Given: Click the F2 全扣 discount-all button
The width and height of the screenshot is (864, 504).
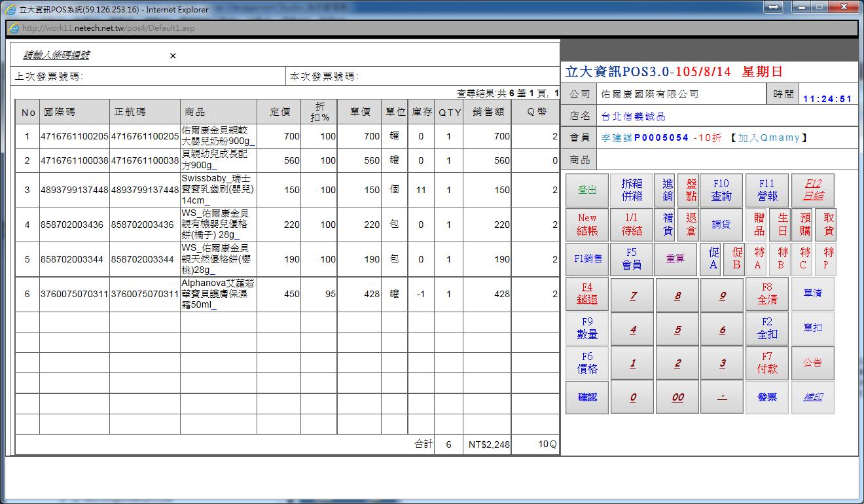Looking at the screenshot, I should (x=767, y=329).
